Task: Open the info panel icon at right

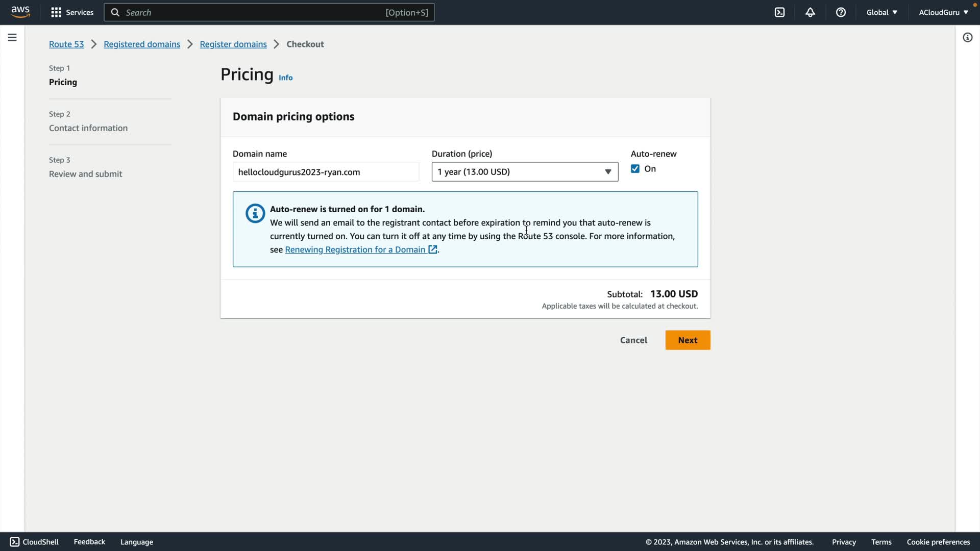Action: [x=967, y=37]
